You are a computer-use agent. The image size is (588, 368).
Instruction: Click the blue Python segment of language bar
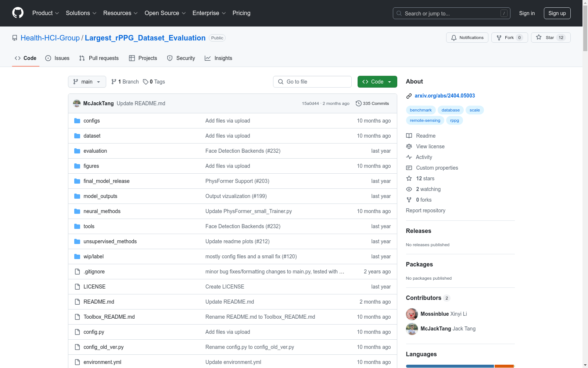450,366
